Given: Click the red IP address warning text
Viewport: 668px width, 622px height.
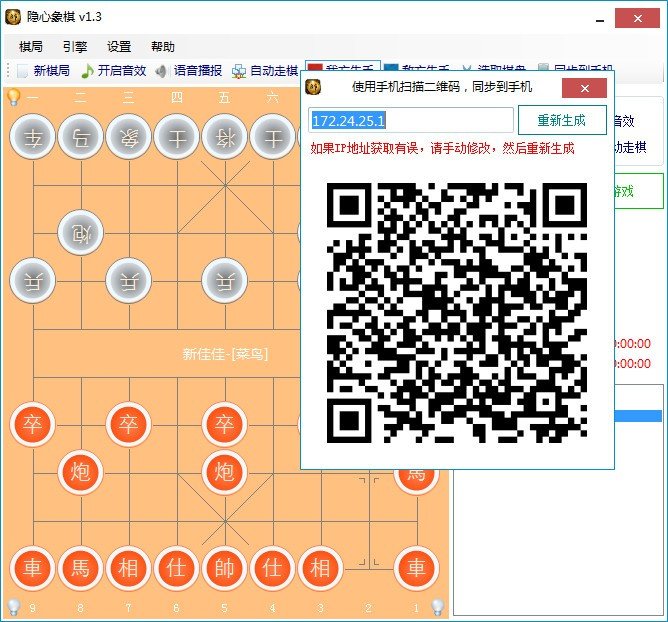Looking at the screenshot, I should (442, 149).
